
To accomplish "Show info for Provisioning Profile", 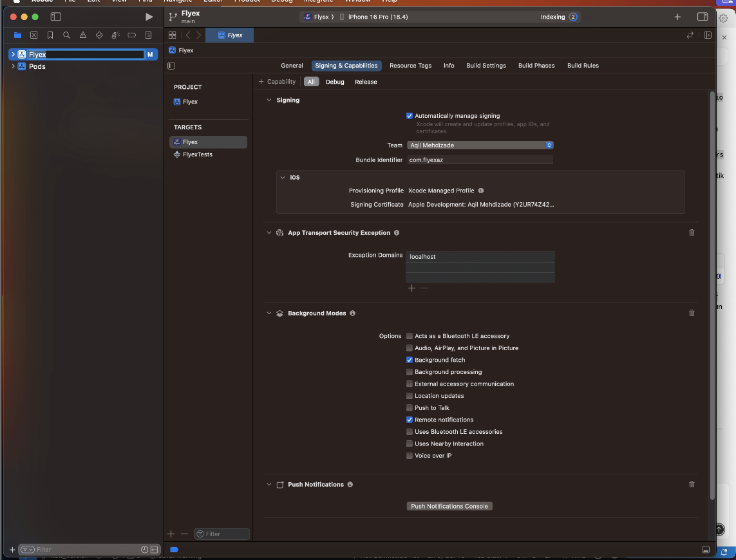I will coord(481,191).
